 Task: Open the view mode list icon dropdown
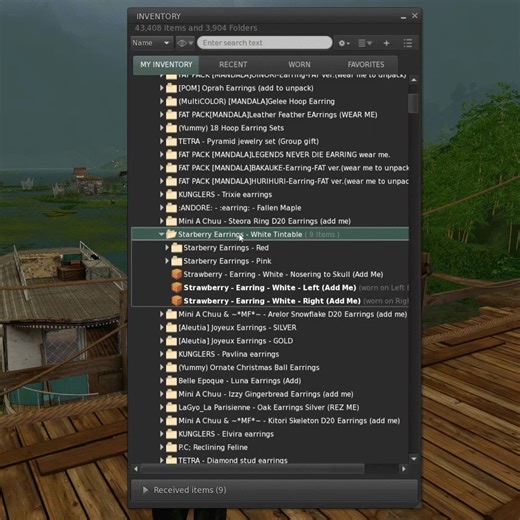point(365,43)
